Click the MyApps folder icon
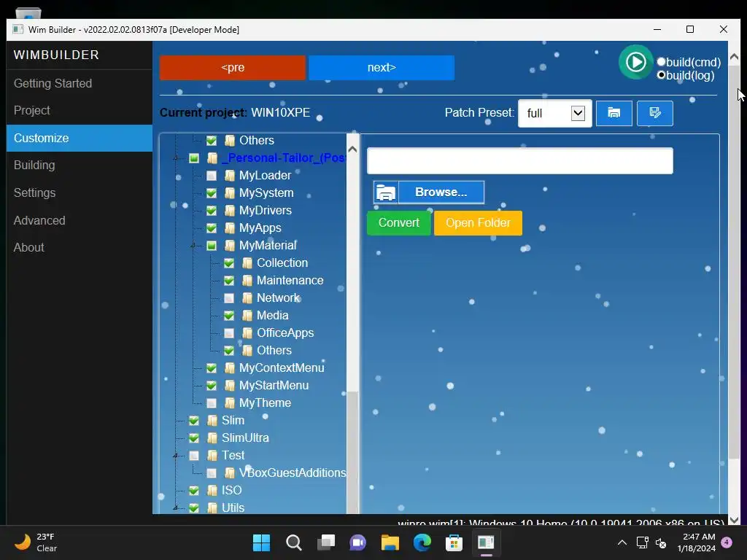Image resolution: width=747 pixels, height=560 pixels. [230, 228]
